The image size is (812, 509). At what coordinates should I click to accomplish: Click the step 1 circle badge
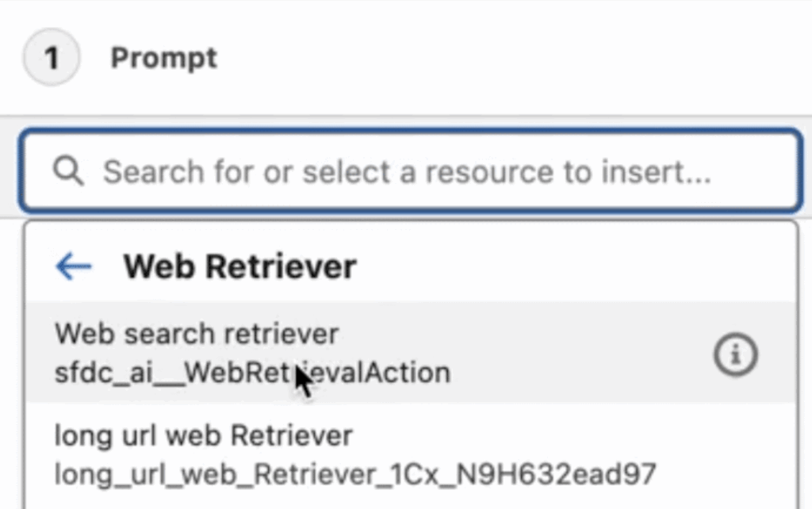52,58
